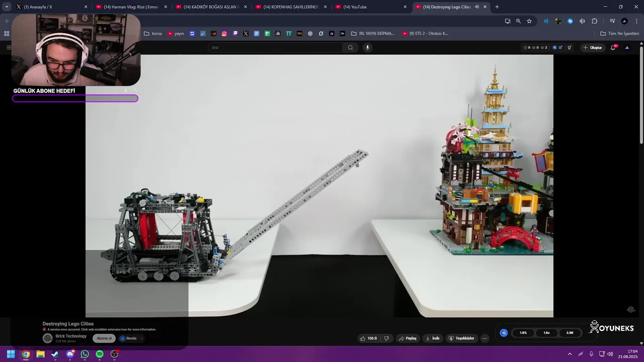Close the Harman Vlog tab
Screen dimensions: 644x362
[x=166, y=7]
